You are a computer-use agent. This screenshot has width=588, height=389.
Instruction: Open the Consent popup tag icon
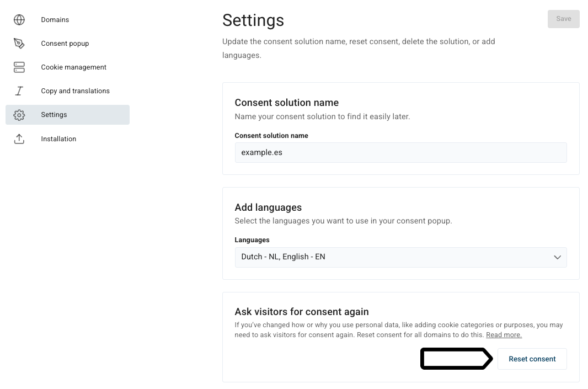[x=19, y=43]
